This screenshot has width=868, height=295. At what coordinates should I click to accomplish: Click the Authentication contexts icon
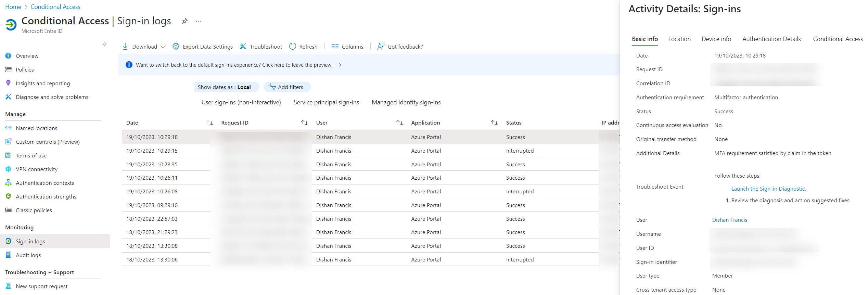click(x=8, y=183)
